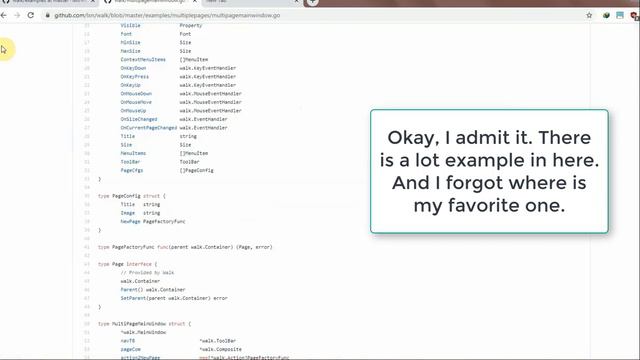Open the green globe extension icon
640x360 pixels.
tap(606, 15)
